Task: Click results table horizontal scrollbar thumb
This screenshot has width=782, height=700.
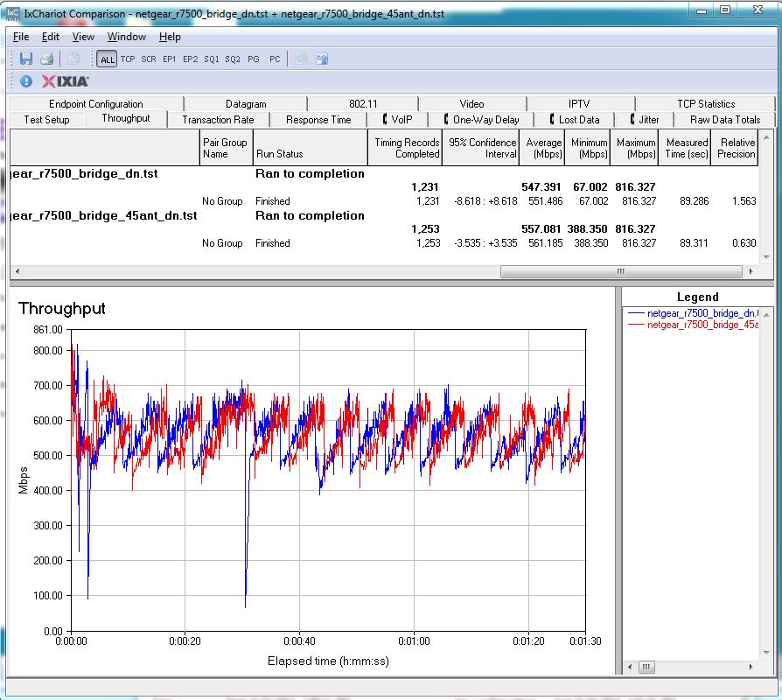Action: pos(621,271)
